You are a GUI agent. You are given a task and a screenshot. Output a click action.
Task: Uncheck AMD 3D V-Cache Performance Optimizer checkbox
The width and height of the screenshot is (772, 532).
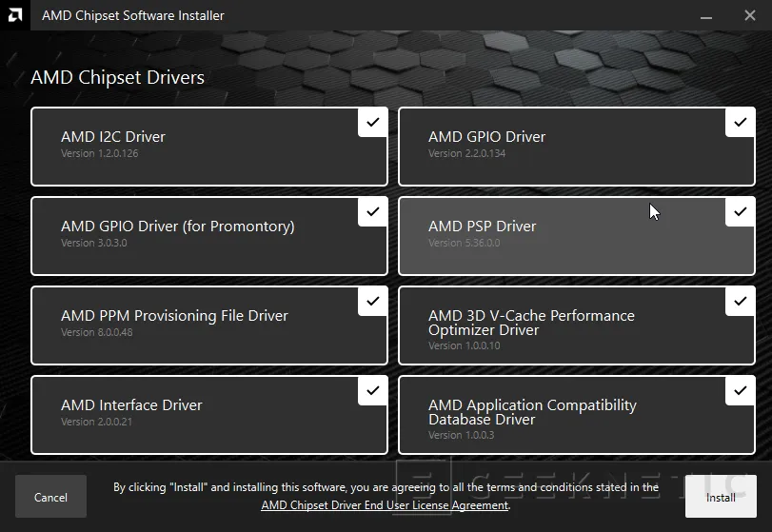pos(740,301)
